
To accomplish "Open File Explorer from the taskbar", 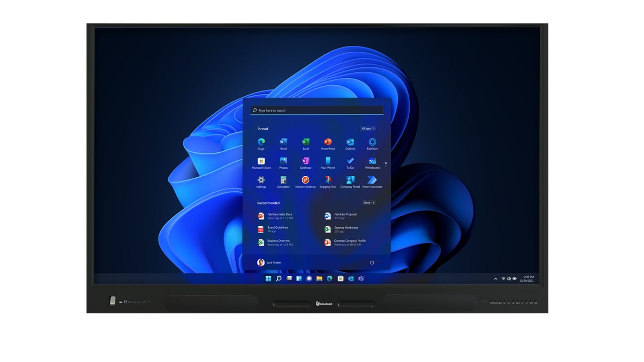I will pos(319,279).
